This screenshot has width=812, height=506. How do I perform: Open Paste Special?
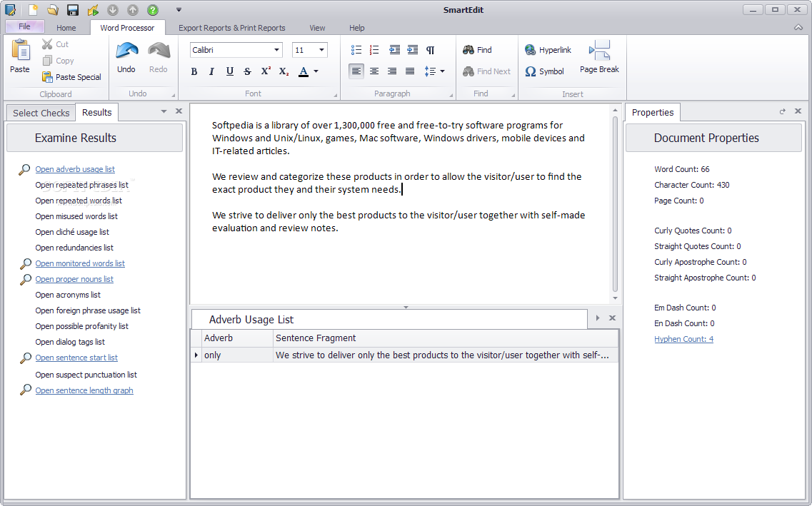pyautogui.click(x=71, y=77)
